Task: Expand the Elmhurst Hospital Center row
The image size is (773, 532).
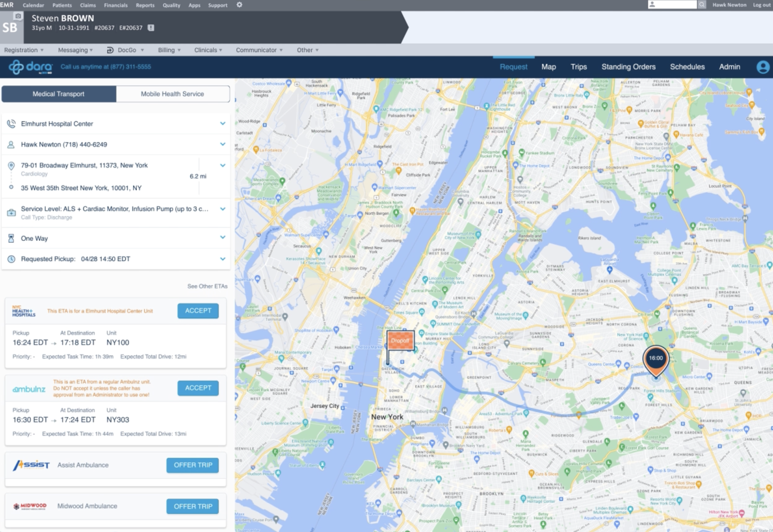Action: (x=223, y=124)
